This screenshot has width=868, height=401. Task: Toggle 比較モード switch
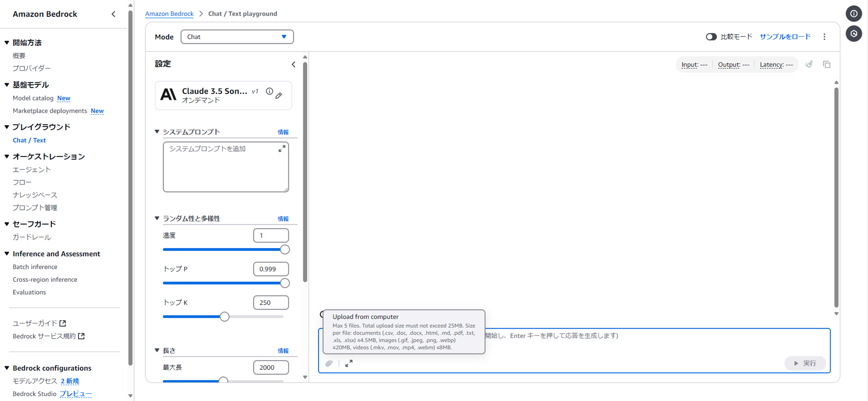click(x=711, y=37)
